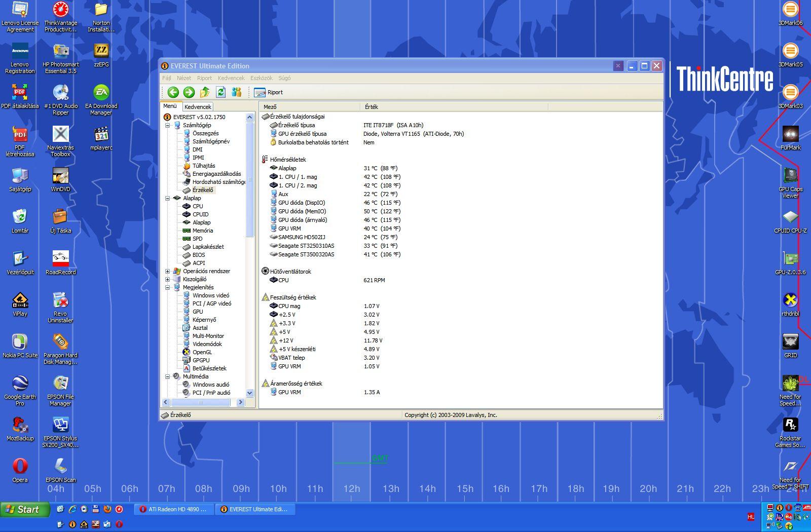Open the Opera desktop icon
The image size is (811, 532).
[20, 470]
